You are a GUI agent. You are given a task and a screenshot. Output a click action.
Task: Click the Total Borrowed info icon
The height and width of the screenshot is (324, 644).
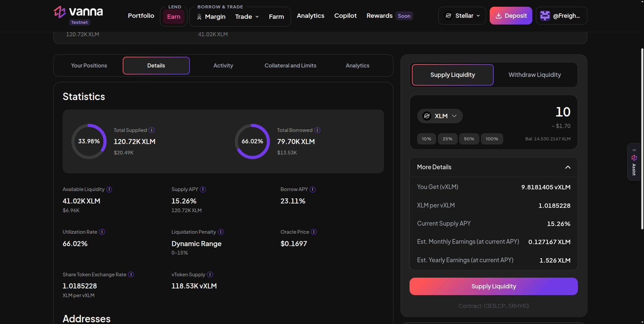point(317,130)
